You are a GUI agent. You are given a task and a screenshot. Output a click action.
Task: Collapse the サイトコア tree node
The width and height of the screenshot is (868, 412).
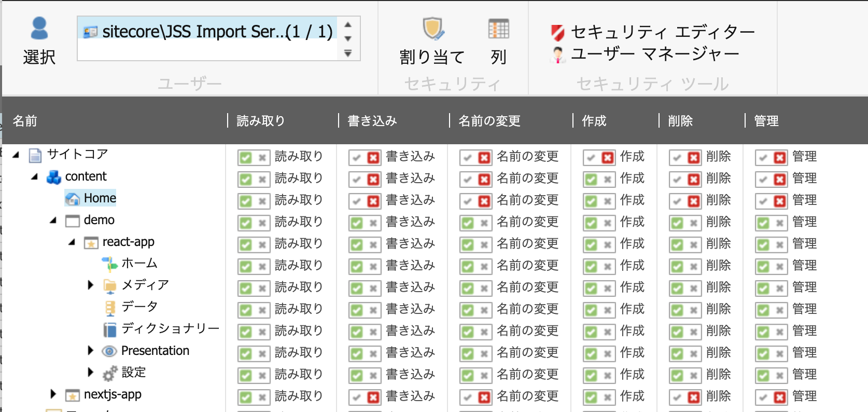tap(16, 155)
